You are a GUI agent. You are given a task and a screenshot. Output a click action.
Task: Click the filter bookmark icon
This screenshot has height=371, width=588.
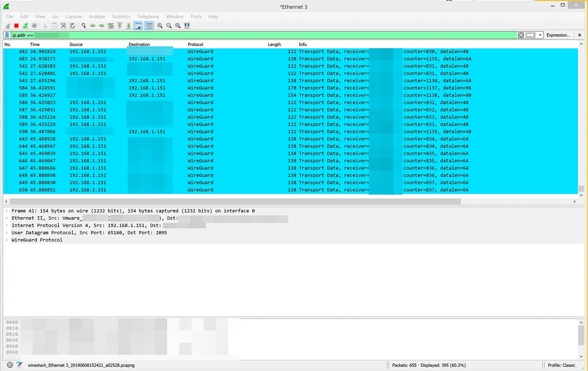(x=7, y=35)
